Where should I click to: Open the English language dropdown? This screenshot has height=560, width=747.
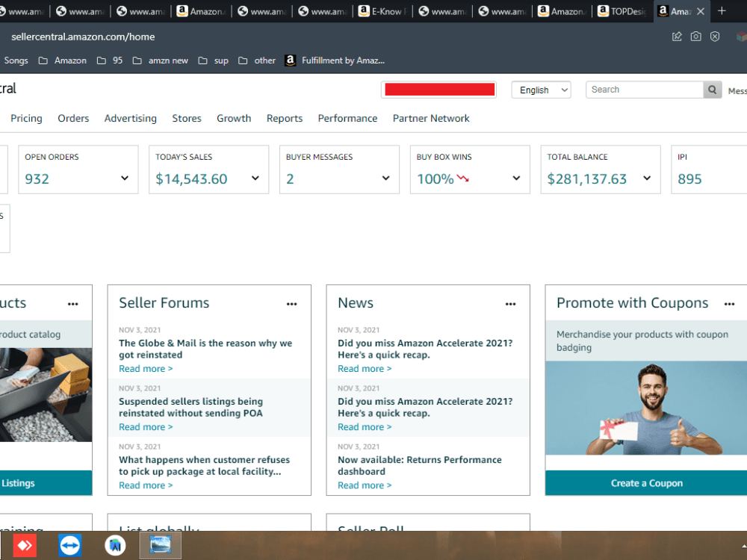click(541, 90)
